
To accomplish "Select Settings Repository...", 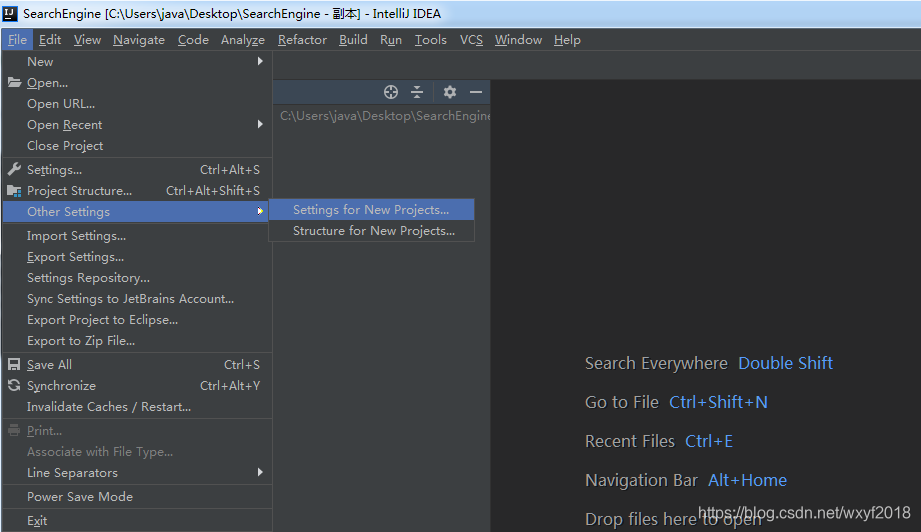I will coord(137,278).
